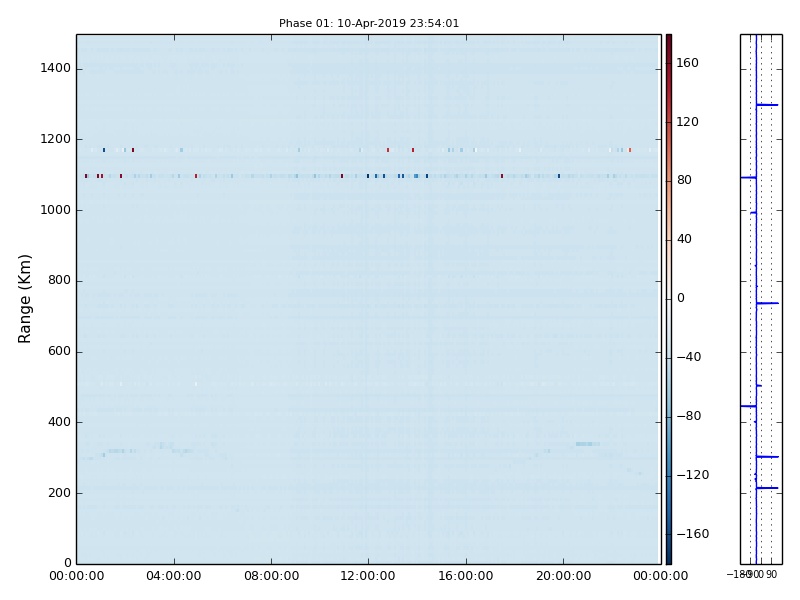The width and height of the screenshot is (800, 600).
Task: Click the colorbar "−80" tick label
Action: point(689,416)
